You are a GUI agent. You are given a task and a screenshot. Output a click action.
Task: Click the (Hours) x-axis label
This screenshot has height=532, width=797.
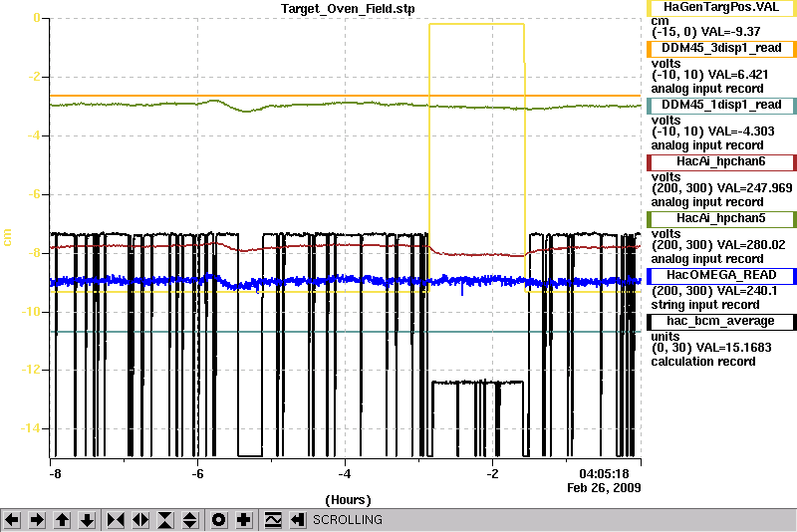coord(348,500)
